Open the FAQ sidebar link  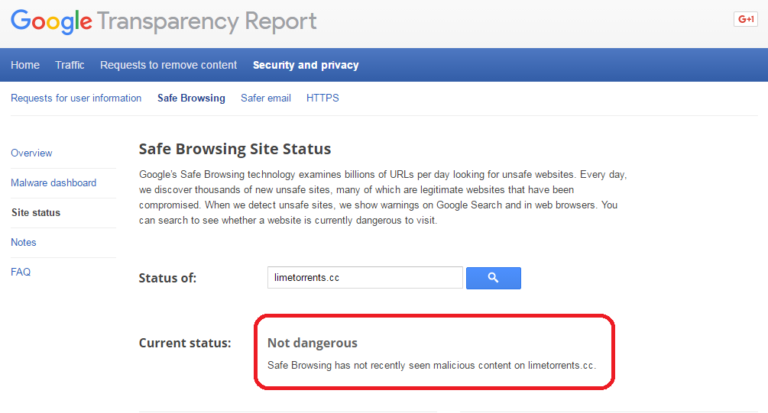click(21, 272)
